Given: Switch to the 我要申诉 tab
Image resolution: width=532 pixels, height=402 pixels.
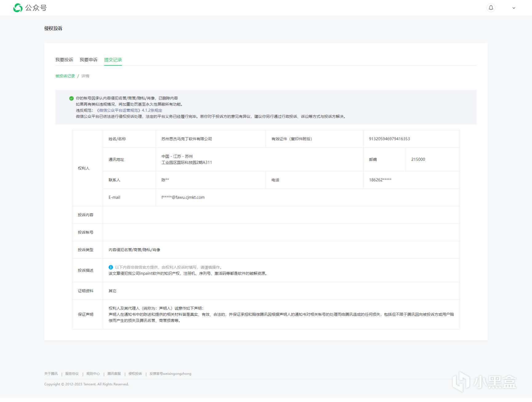Looking at the screenshot, I should 89,60.
